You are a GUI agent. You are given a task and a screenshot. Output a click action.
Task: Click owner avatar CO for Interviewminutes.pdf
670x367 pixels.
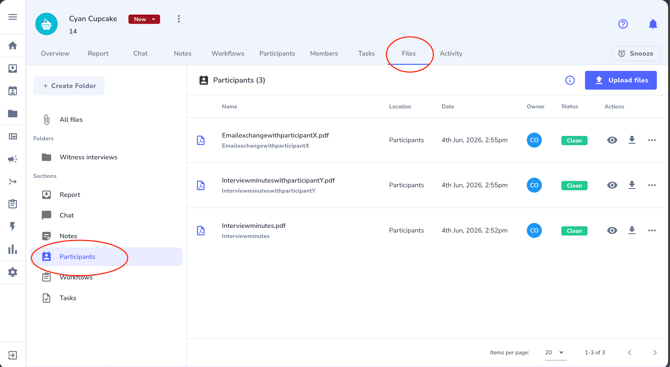pyautogui.click(x=534, y=230)
